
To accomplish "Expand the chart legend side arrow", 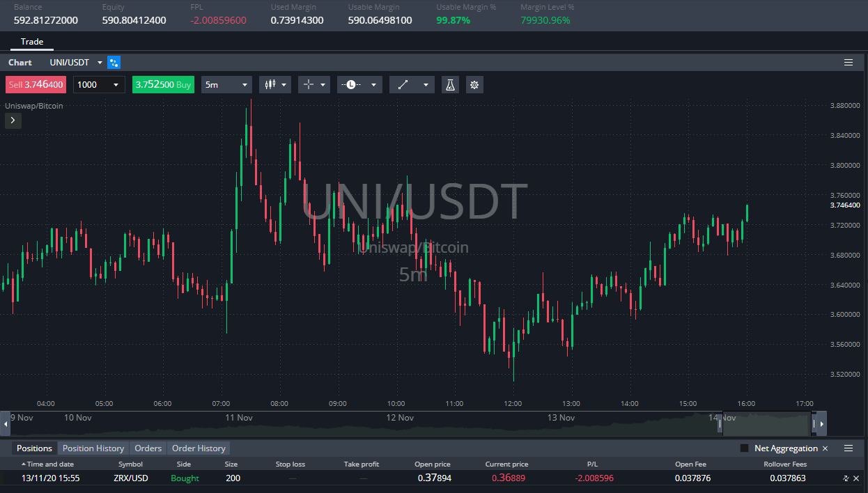I will coord(13,120).
